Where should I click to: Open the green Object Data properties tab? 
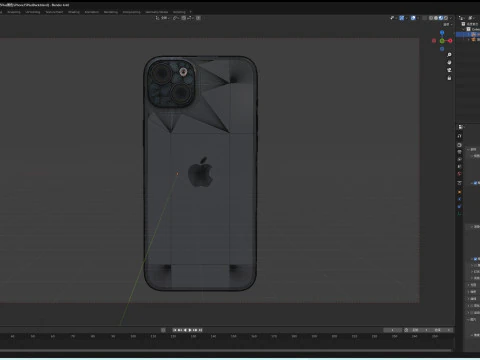[459, 213]
